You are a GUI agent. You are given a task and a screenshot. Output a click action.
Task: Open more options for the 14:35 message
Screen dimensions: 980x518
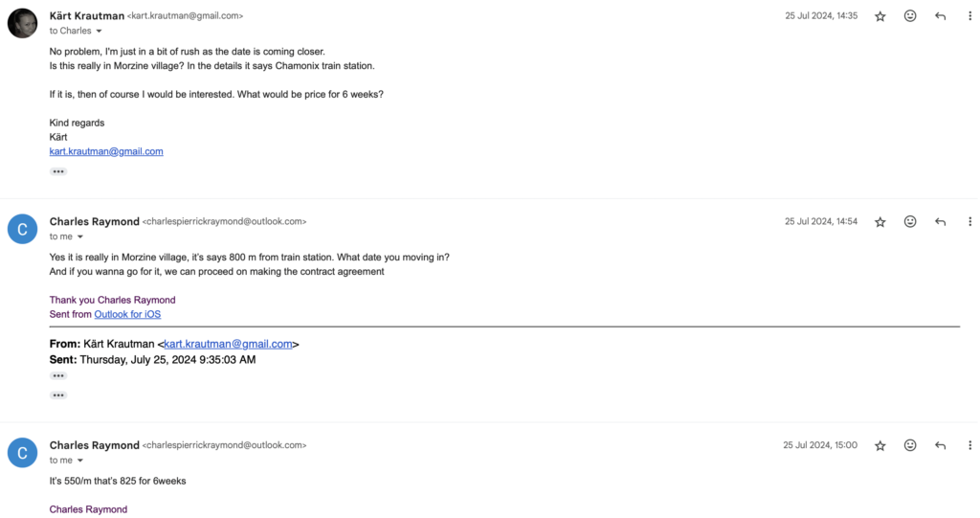click(969, 16)
